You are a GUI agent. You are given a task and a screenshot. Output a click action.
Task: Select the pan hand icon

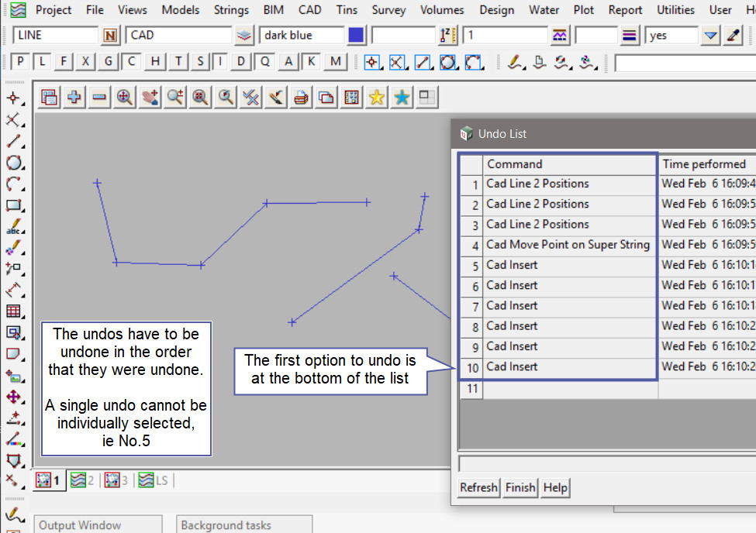[x=150, y=98]
